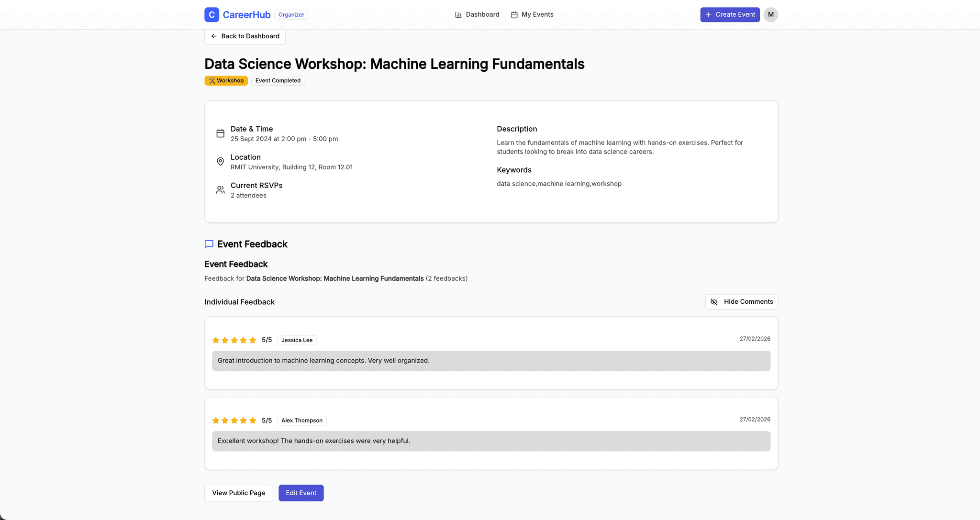Open View Public Page
980x520 pixels.
point(238,493)
